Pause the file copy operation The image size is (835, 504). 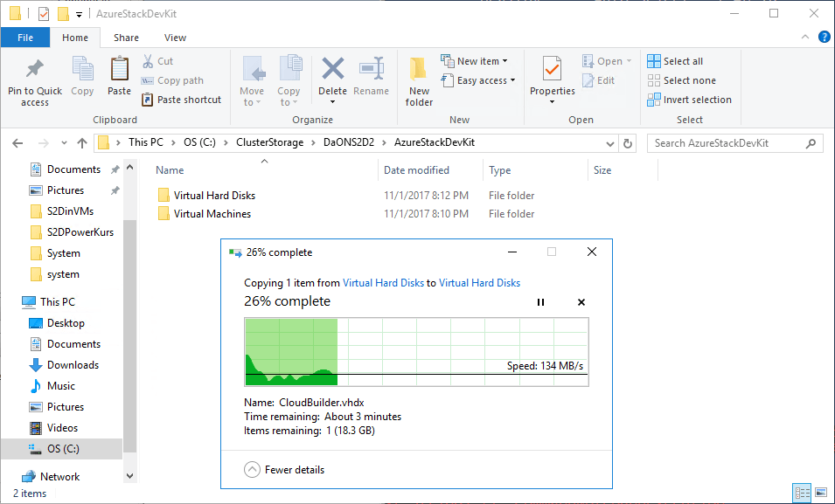[540, 302]
